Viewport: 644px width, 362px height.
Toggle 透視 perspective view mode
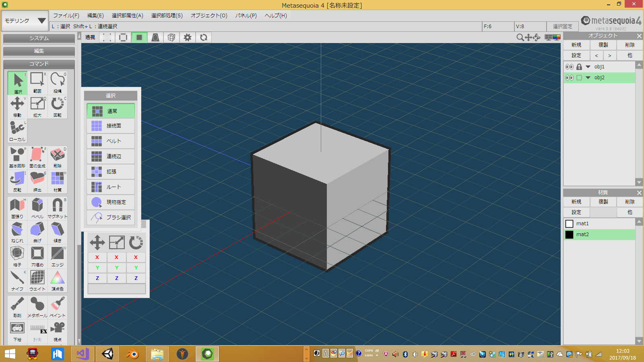(90, 37)
